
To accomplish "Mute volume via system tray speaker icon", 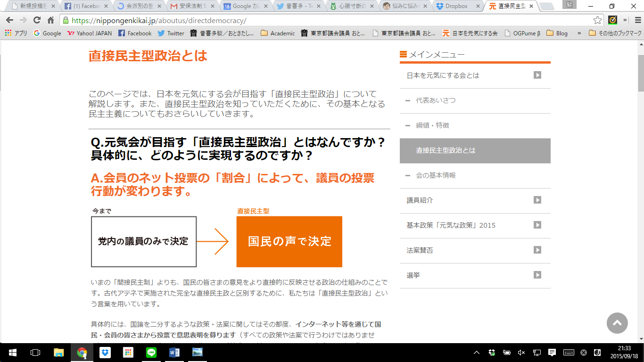I will coord(521,353).
